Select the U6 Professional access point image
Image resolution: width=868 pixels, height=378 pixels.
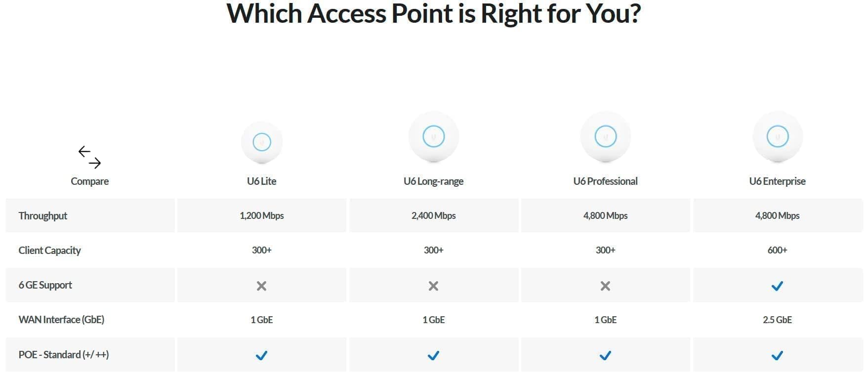(x=606, y=137)
